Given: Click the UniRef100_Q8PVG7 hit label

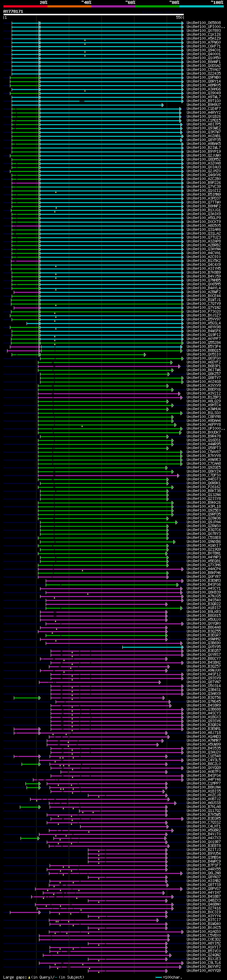Looking at the screenshot, I should tap(203, 889).
